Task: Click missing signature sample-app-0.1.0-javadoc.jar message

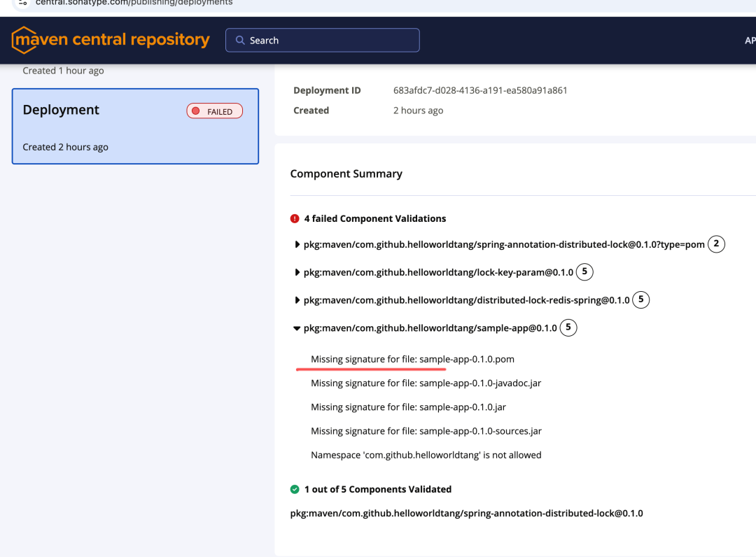Action: [x=426, y=383]
